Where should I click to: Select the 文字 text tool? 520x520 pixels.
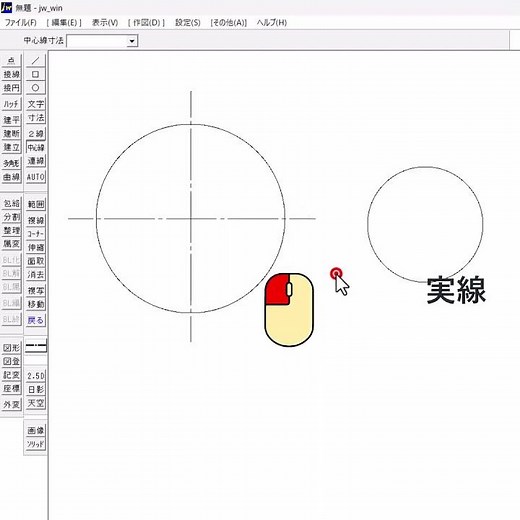click(36, 104)
